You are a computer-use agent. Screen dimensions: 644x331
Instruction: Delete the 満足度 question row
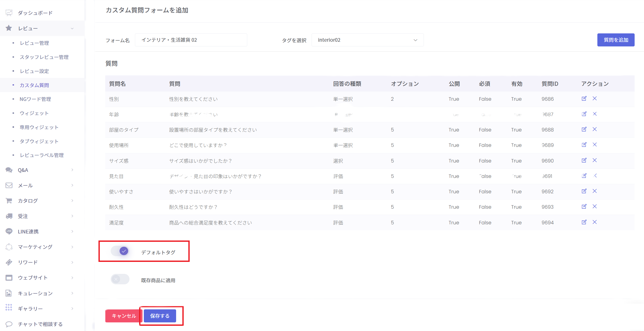595,222
